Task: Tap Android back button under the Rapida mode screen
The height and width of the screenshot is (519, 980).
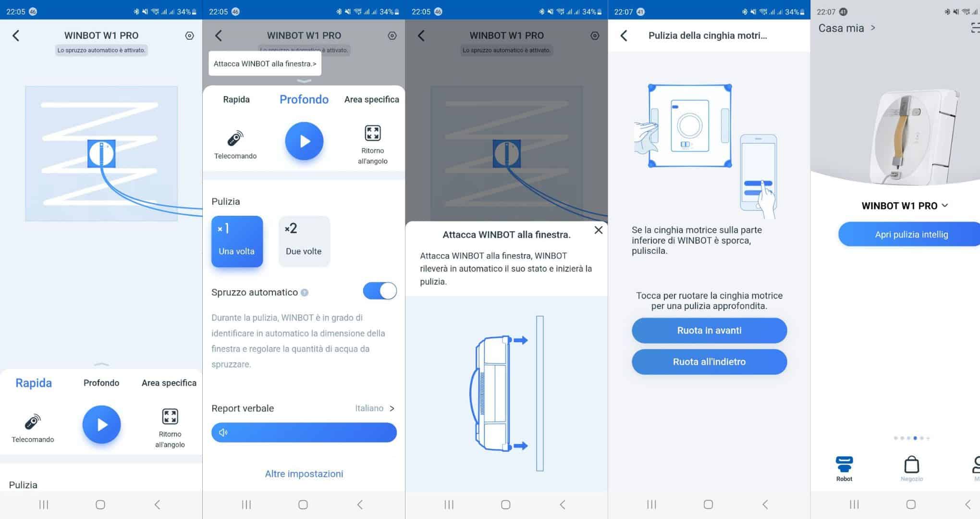Action: tap(157, 505)
